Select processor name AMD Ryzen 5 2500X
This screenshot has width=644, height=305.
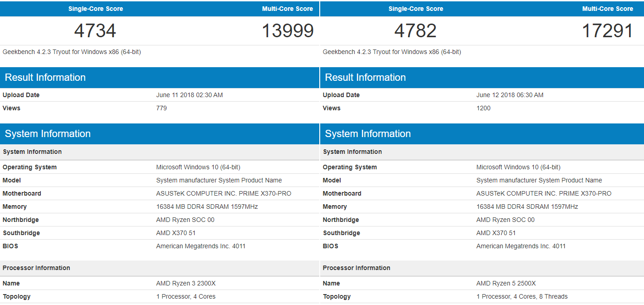[506, 283]
